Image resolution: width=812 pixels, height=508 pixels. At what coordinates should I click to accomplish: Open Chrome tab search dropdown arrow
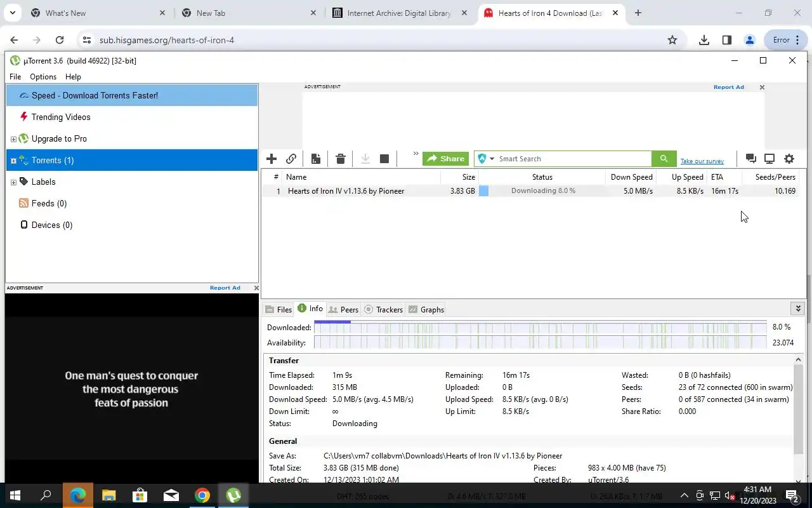[12, 13]
